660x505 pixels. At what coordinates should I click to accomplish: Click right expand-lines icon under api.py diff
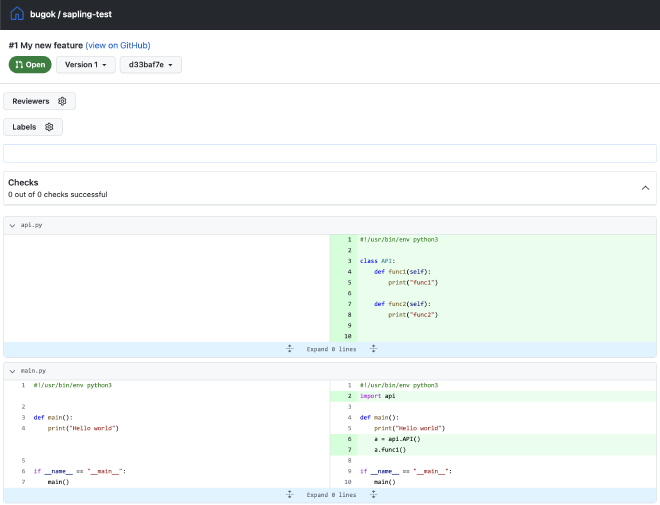(373, 348)
